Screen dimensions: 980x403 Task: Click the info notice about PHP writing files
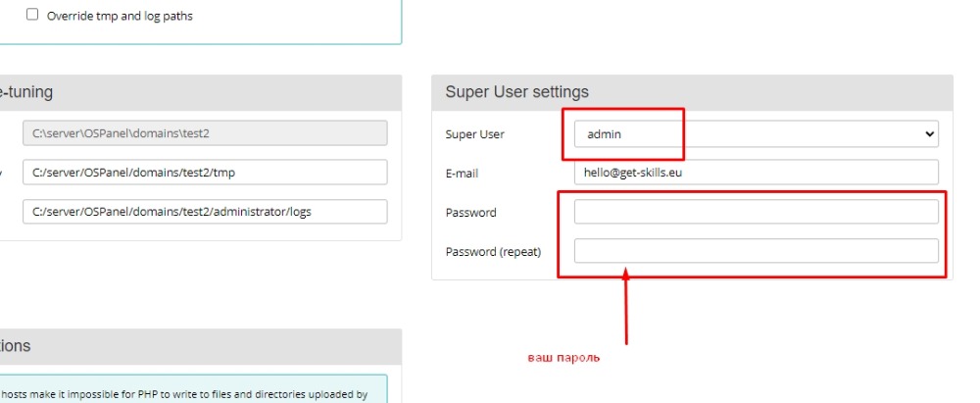pos(186,395)
